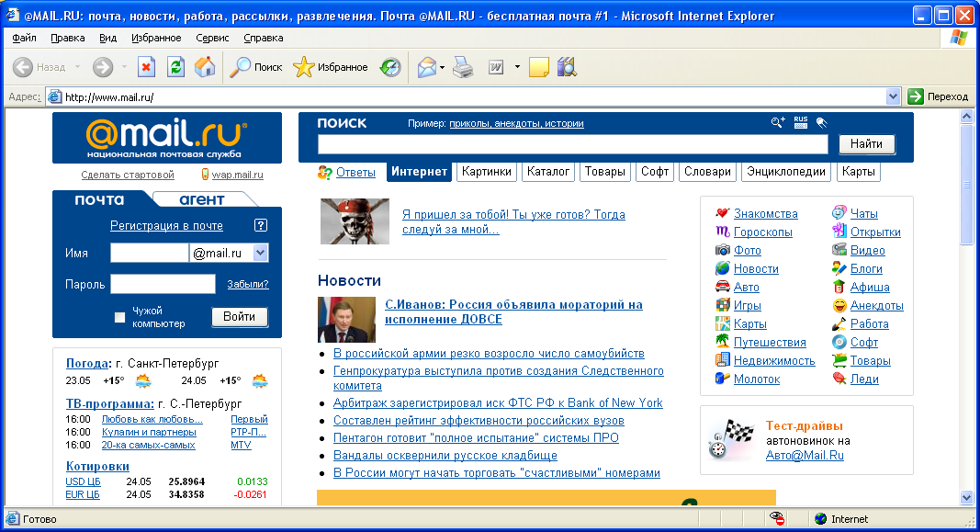
Task: Click the Internet zone globe in status bar
Action: point(821,519)
